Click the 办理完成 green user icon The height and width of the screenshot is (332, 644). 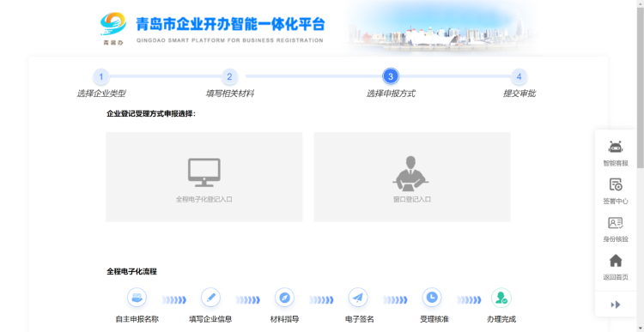coord(501,298)
